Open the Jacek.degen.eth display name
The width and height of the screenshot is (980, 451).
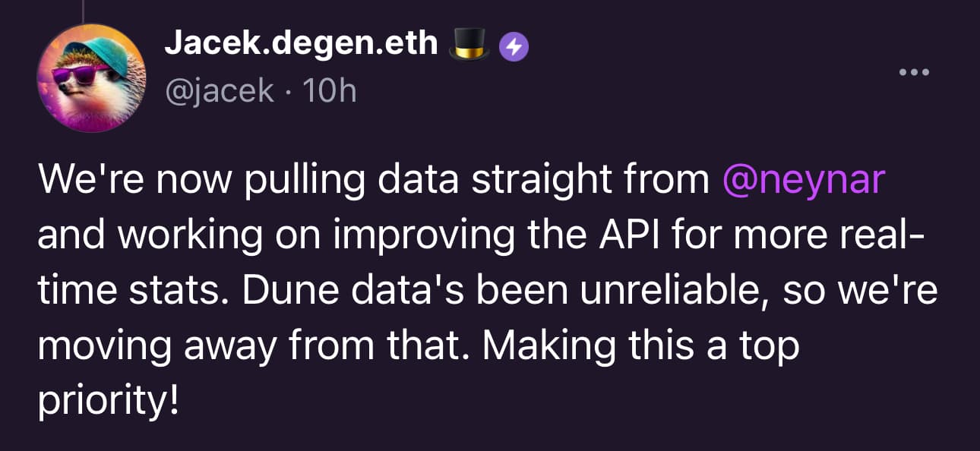pos(301,46)
